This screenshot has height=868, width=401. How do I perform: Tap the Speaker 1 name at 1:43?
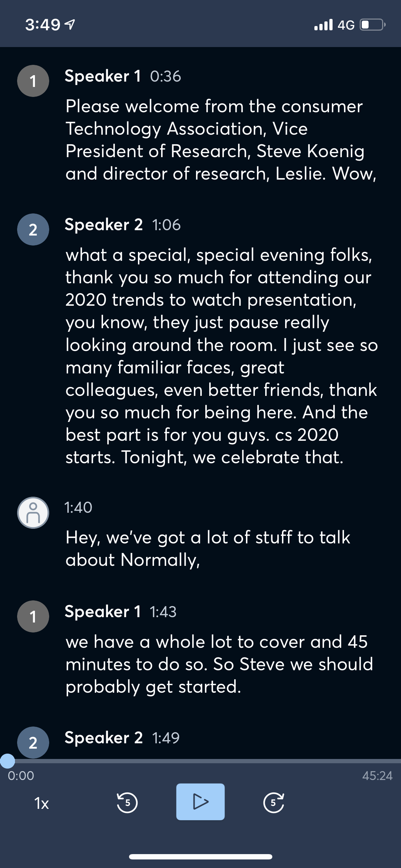coord(103,612)
